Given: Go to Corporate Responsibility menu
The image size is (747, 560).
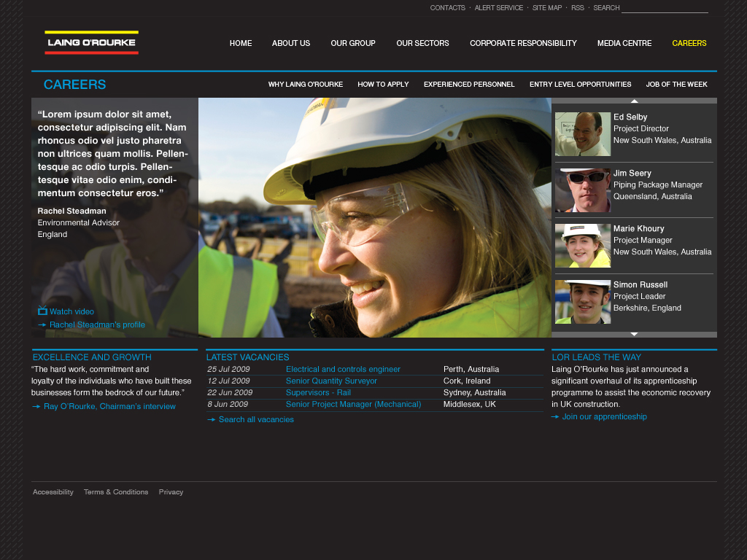Looking at the screenshot, I should coord(523,43).
